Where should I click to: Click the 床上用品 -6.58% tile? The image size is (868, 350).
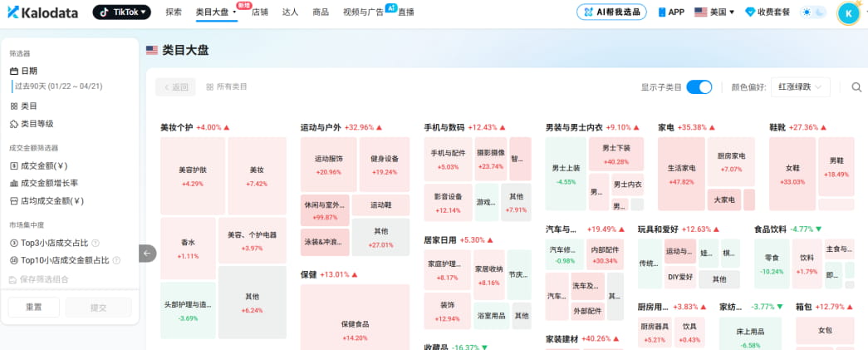coord(750,333)
